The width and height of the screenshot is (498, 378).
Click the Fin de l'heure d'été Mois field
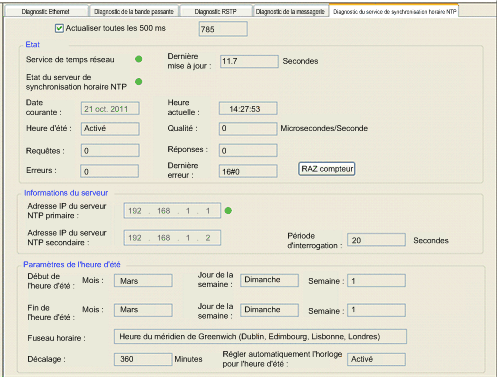pyautogui.click(x=143, y=310)
